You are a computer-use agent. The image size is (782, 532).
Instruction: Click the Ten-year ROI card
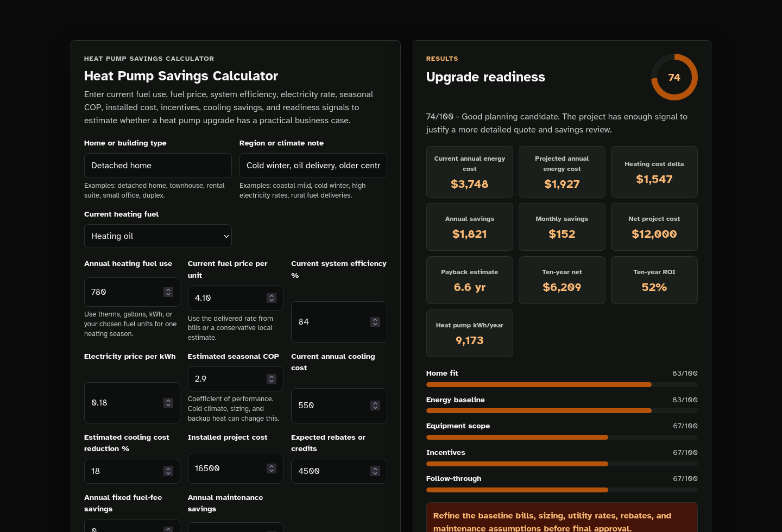pyautogui.click(x=654, y=280)
